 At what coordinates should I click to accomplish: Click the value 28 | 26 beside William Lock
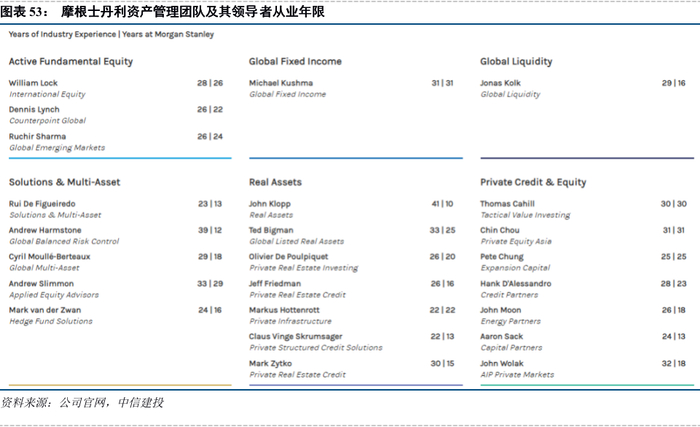210,83
